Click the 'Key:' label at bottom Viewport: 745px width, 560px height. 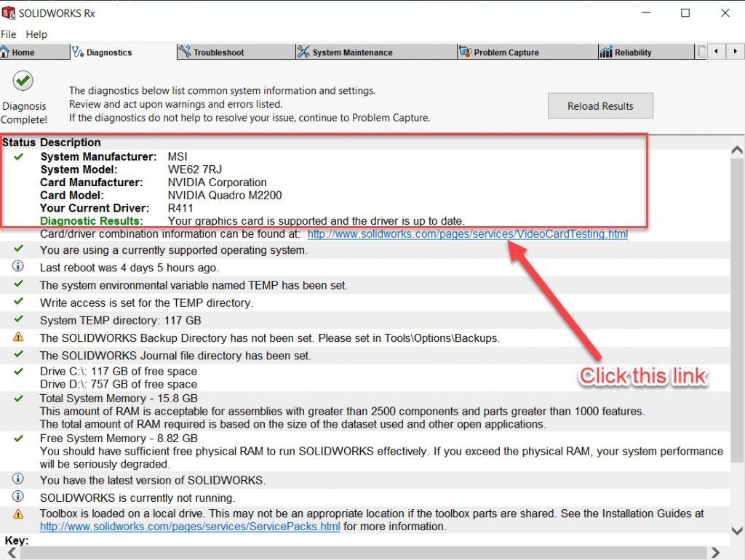click(x=17, y=540)
